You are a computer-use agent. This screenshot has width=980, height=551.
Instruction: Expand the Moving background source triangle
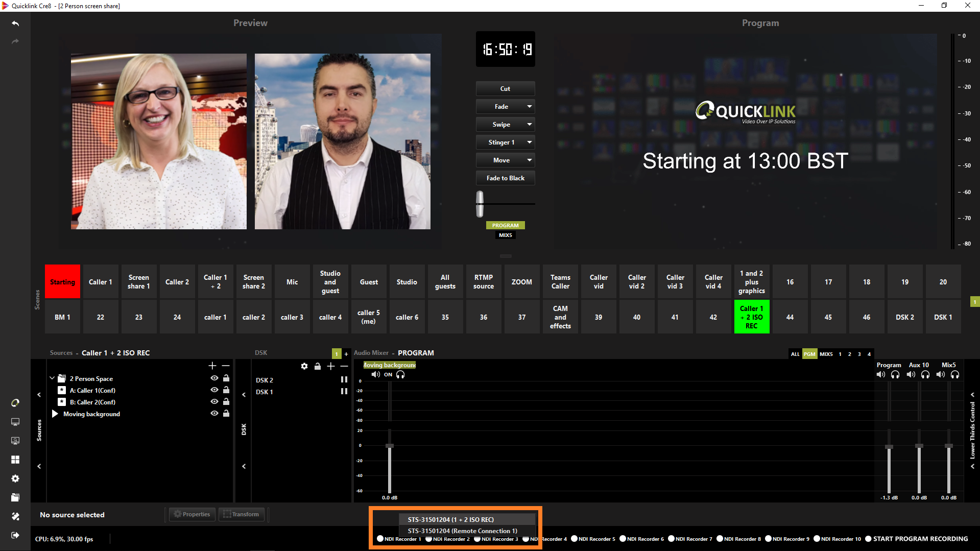pos(55,414)
